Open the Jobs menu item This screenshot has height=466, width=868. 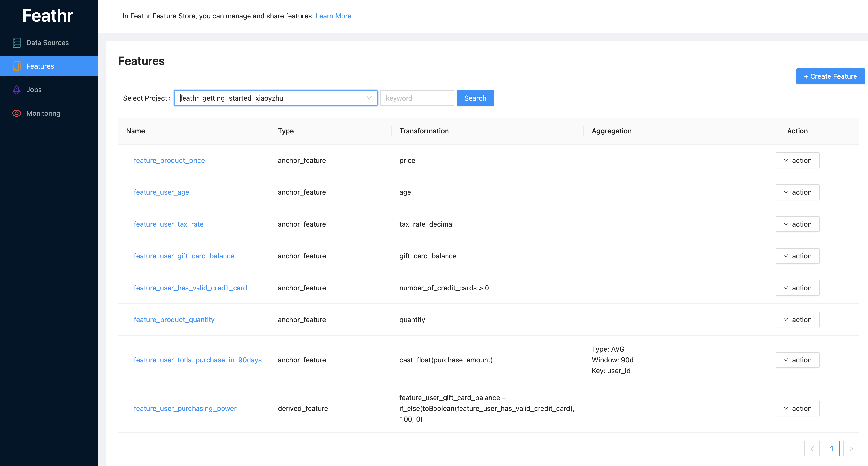(49, 90)
